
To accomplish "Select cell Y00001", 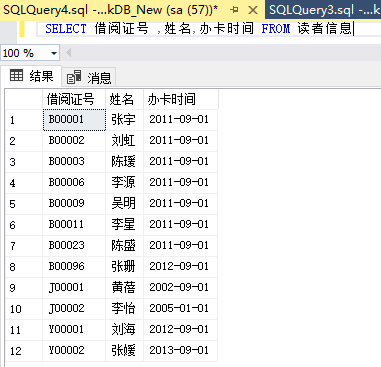I will coord(74,330).
